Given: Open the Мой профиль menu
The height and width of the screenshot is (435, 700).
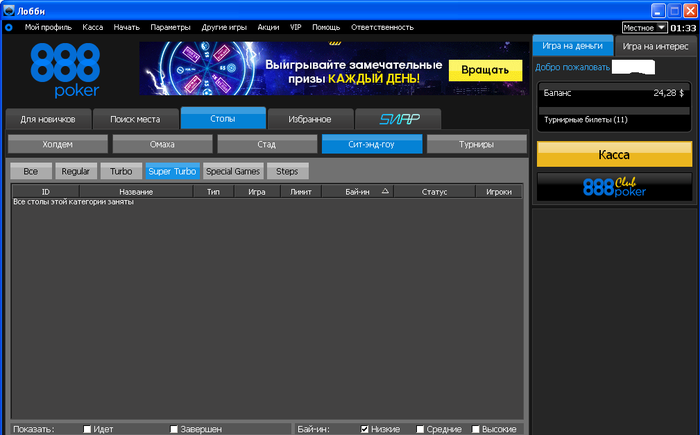Looking at the screenshot, I should [48, 27].
